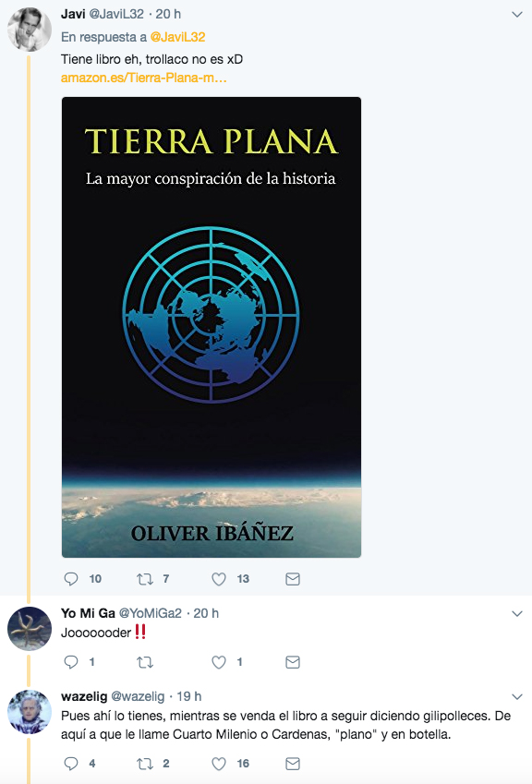
Task: Share Yo Mi Ga's tweet by message
Action: (x=293, y=662)
